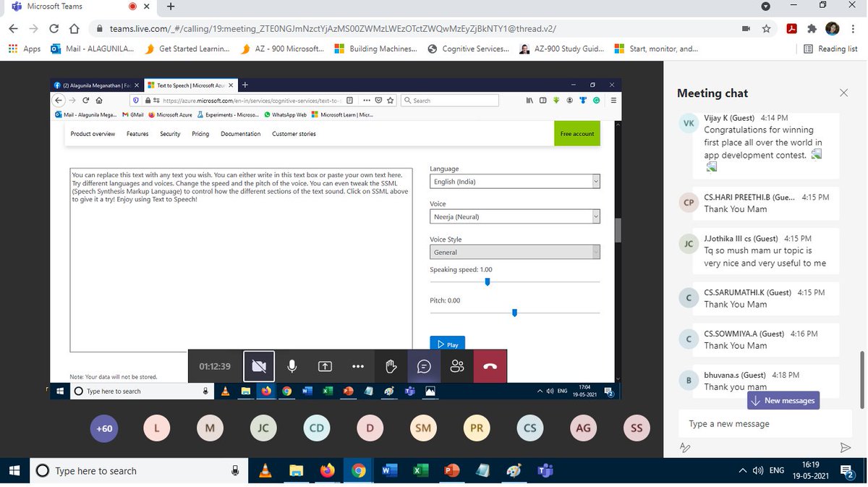Toggle the meeting conversation panel
This screenshot has width=868, height=487.
pos(424,366)
